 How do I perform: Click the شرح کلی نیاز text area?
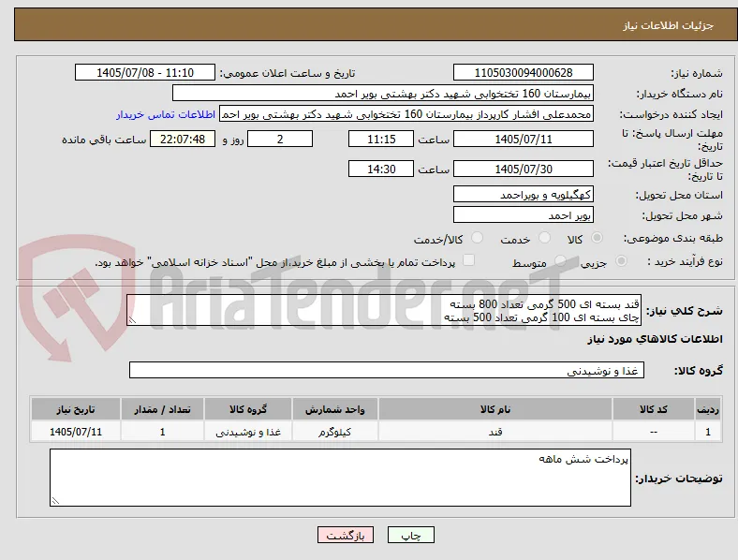point(384,310)
